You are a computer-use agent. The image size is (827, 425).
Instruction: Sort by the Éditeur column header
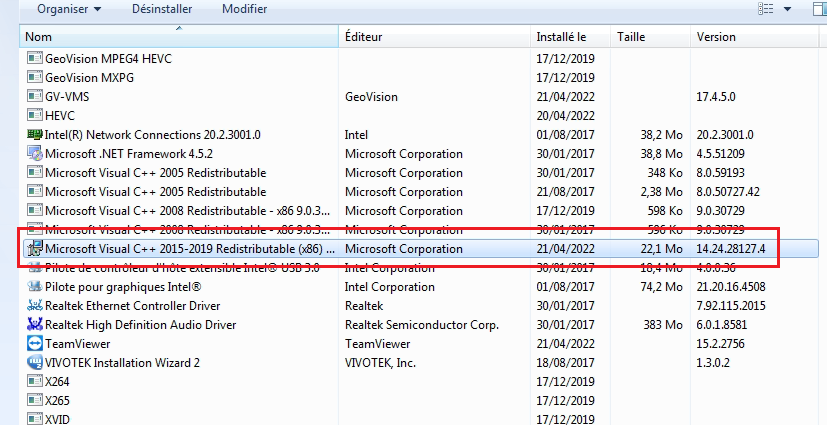(435, 37)
